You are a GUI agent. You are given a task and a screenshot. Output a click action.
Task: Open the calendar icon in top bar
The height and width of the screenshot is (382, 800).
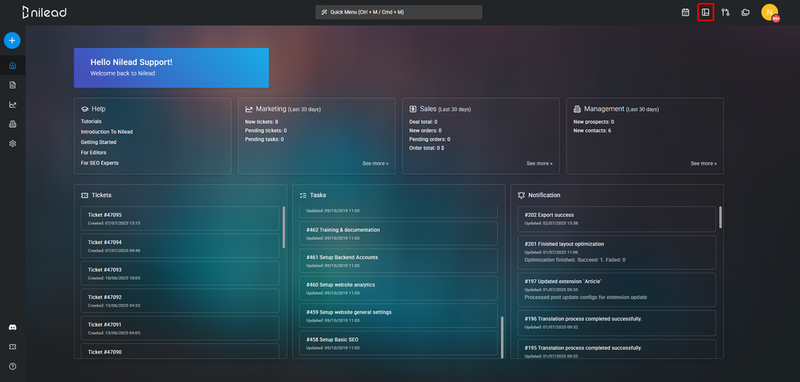pos(685,12)
